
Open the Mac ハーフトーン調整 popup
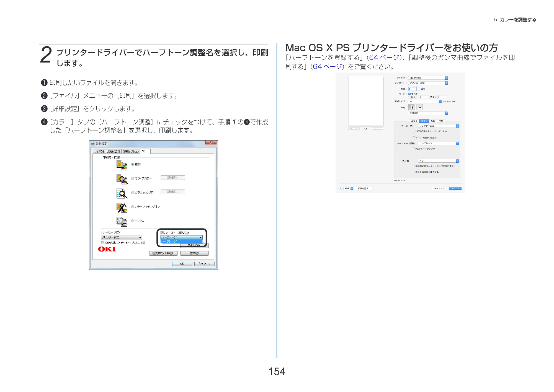pyautogui.click(x=439, y=143)
